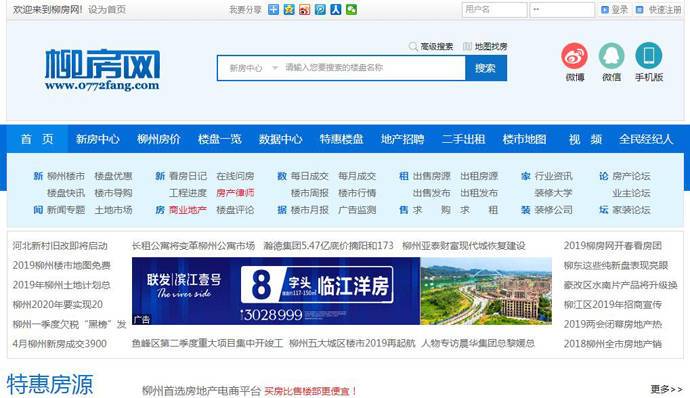
Task: Click the 快速注册 register icon
Action: coord(639,9)
